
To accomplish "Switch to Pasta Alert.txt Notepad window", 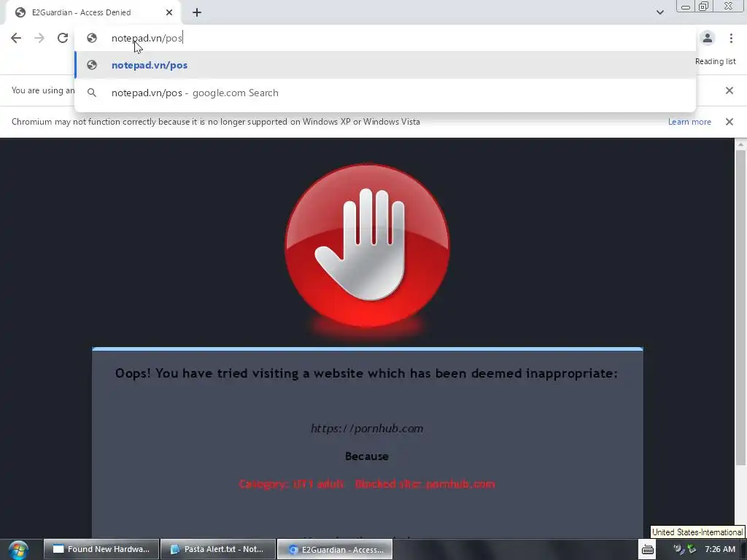I will click(218, 549).
